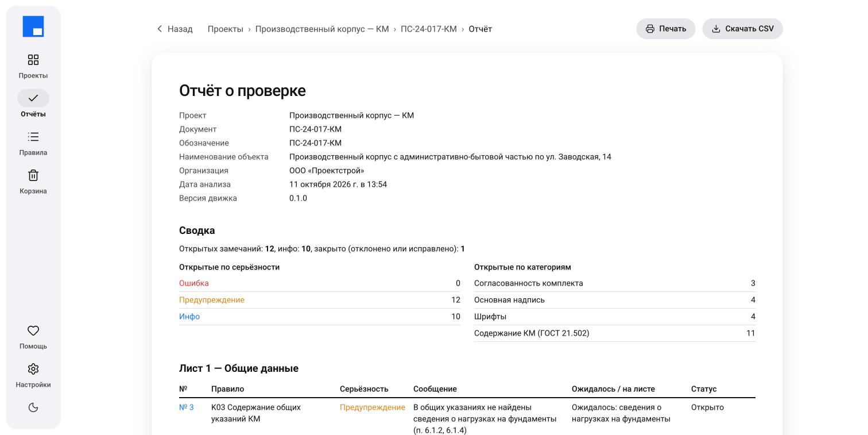Click the Отчёт о проверке heading
The image size is (868, 435).
242,91
